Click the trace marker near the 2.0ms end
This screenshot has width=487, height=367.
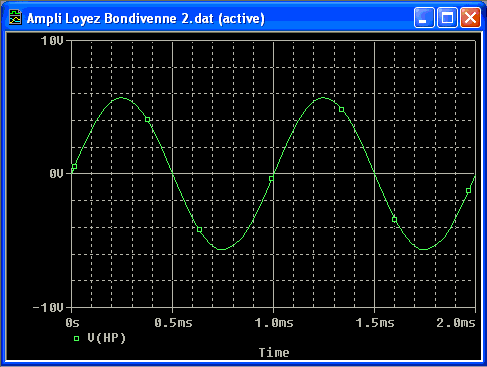coord(468,191)
